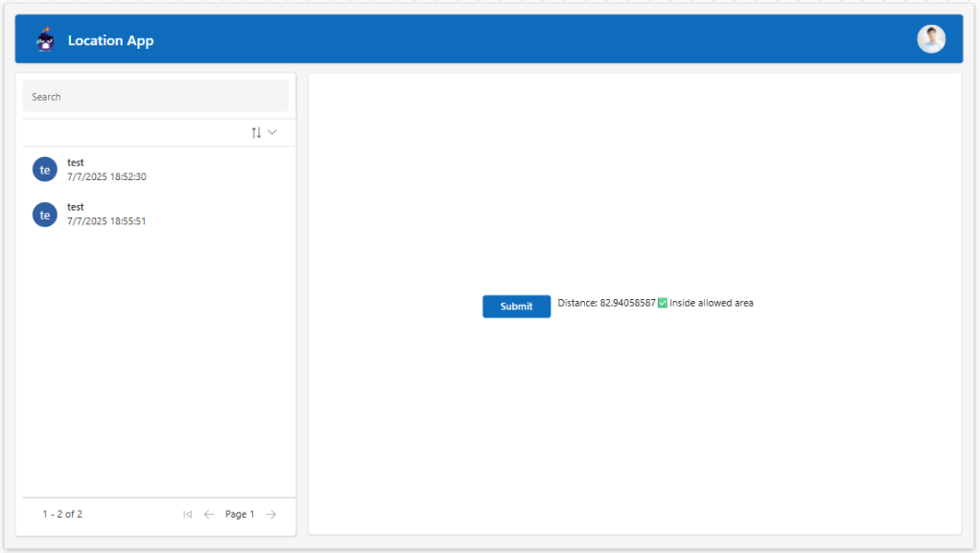Click the Distance value 82.94058587
This screenshot has height=553, width=980.
[x=627, y=304]
